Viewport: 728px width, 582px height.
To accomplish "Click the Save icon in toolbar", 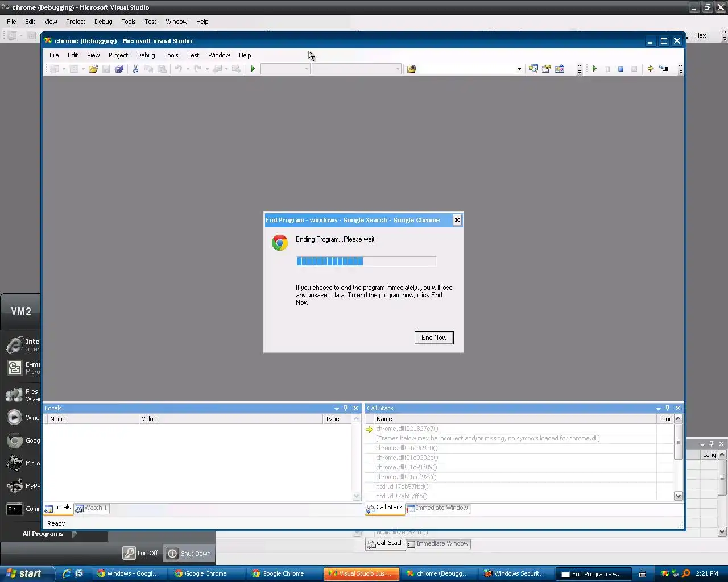I will (x=106, y=69).
